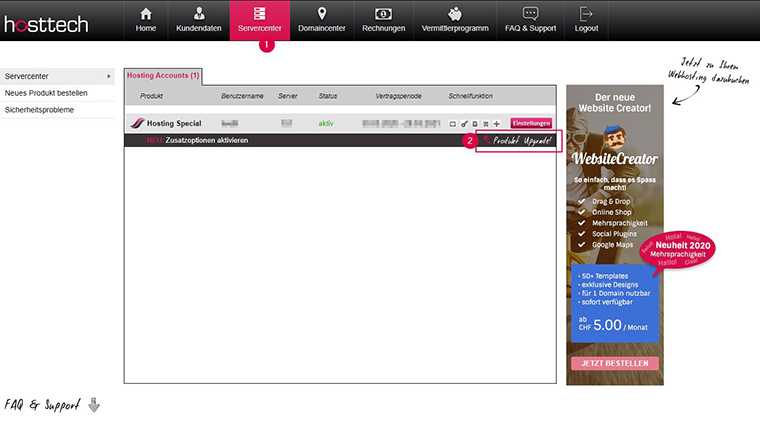Image resolution: width=760 pixels, height=434 pixels.
Task: Click the shopping cart quick-function icon
Action: [486, 124]
